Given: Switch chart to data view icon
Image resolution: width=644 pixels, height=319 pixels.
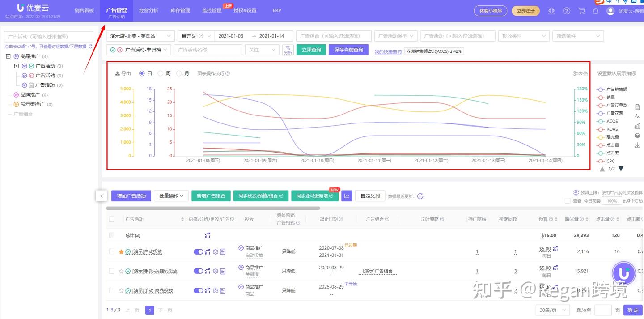Looking at the screenshot, I should [x=638, y=107].
